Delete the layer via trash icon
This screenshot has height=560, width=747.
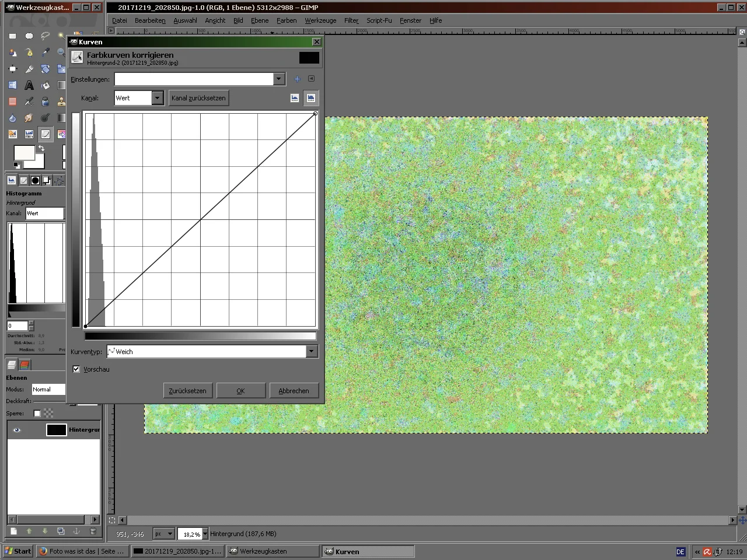tap(93, 531)
